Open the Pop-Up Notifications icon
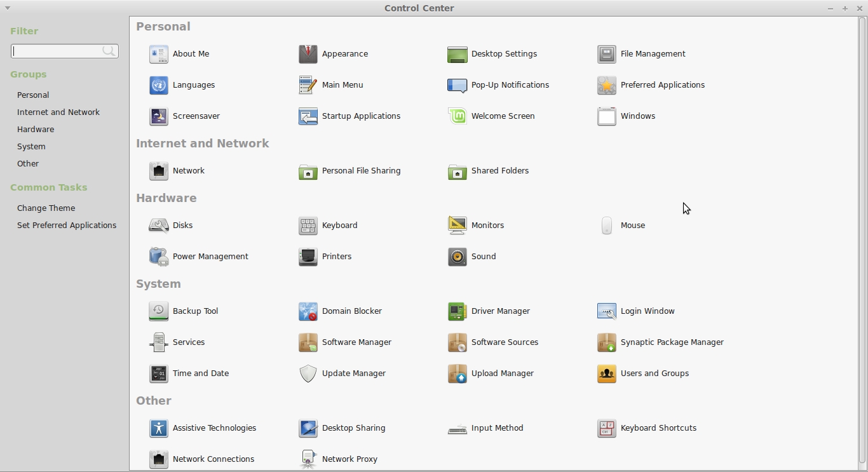Viewport: 868px width, 472px height. [x=457, y=85]
